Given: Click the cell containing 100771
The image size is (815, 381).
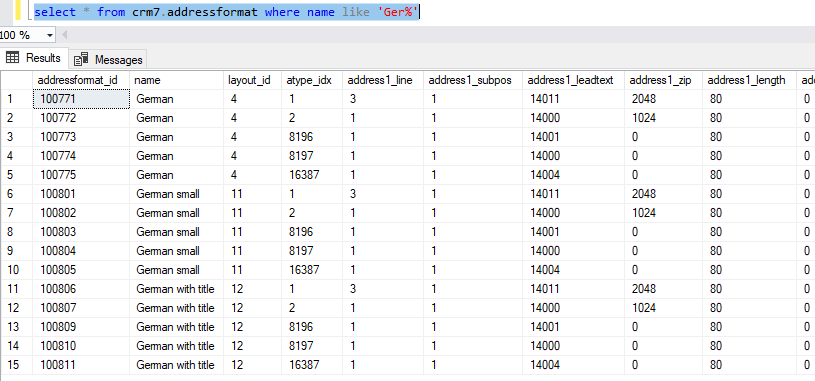Looking at the screenshot, I should [81, 99].
